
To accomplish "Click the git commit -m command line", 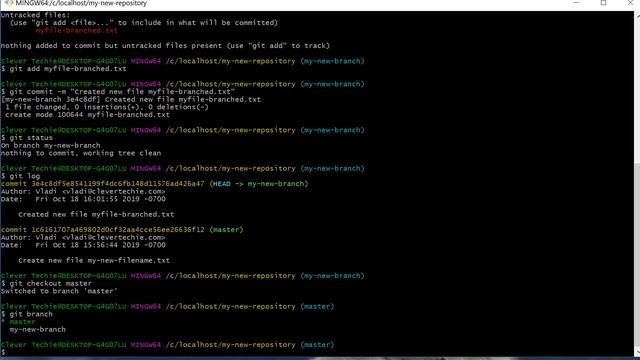I will [x=118, y=92].
